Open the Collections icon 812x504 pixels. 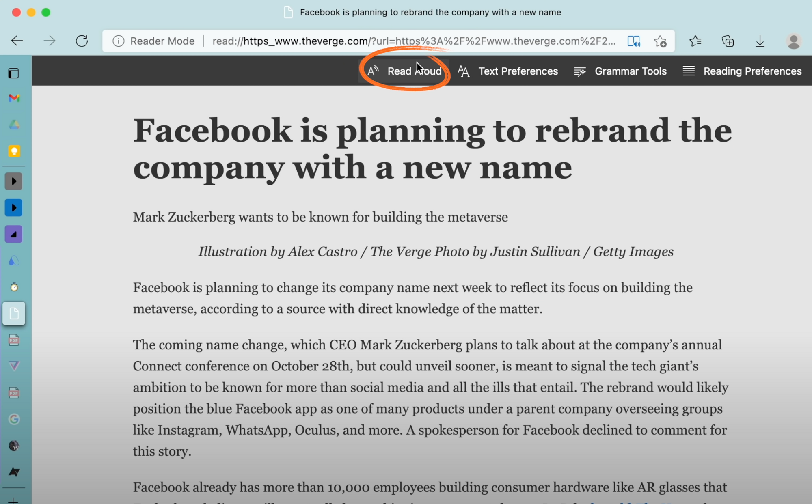coord(728,41)
